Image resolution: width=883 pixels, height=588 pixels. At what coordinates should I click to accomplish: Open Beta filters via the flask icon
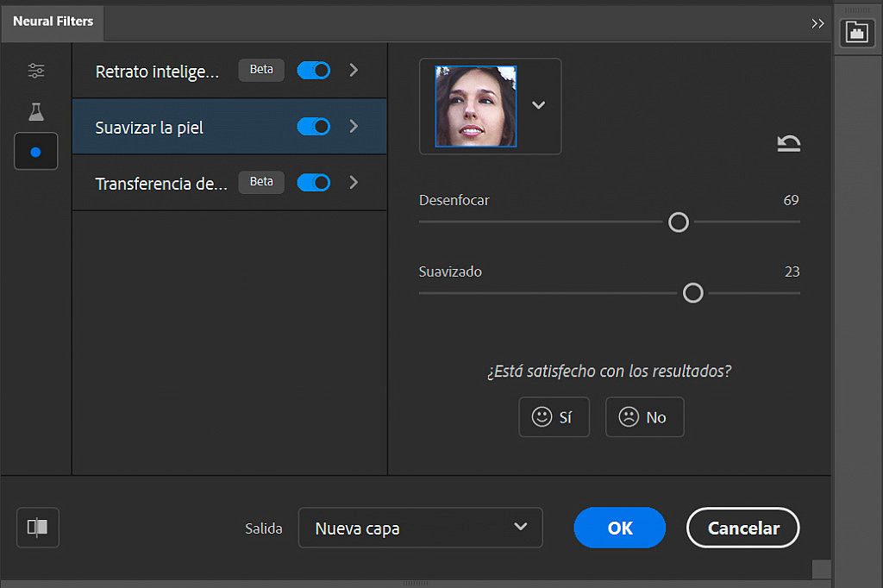[35, 110]
